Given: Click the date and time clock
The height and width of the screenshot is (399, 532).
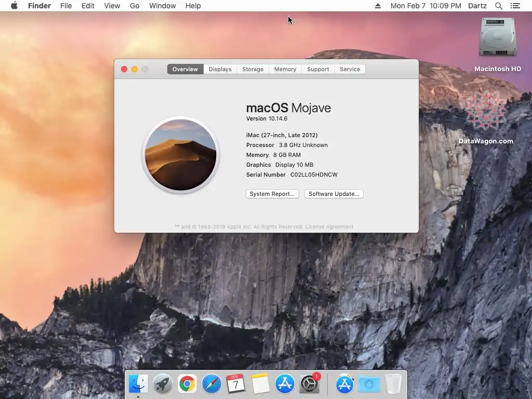Looking at the screenshot, I should [x=426, y=6].
